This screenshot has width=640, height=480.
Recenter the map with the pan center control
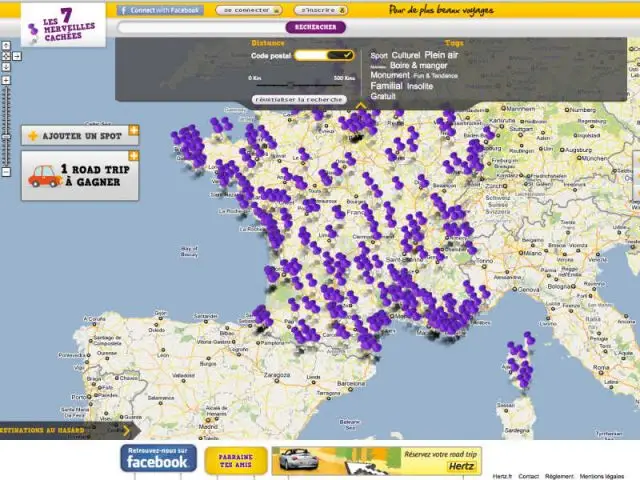[6, 56]
